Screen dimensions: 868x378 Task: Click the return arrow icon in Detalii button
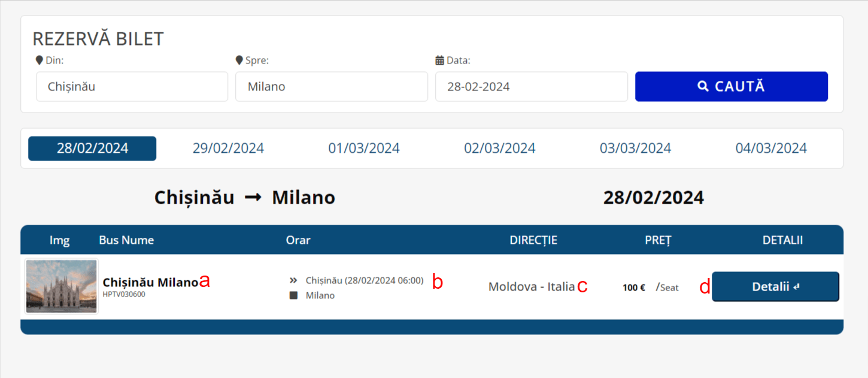[x=796, y=287]
